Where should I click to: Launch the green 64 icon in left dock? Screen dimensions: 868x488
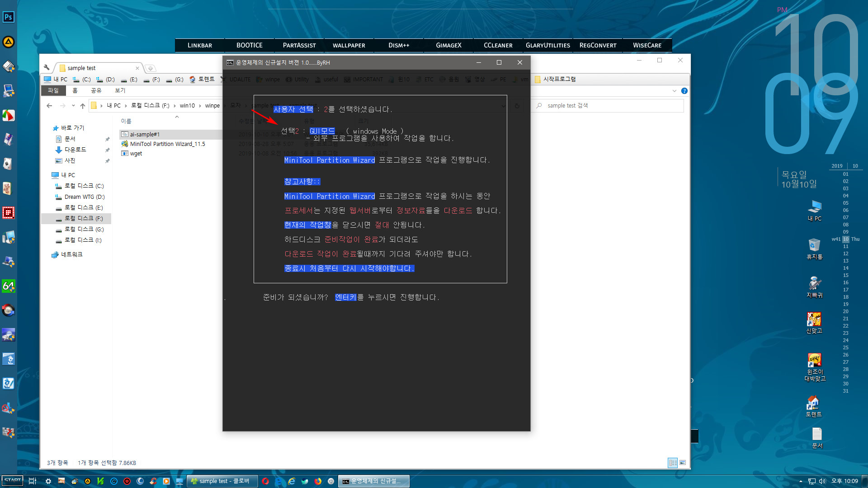click(8, 286)
